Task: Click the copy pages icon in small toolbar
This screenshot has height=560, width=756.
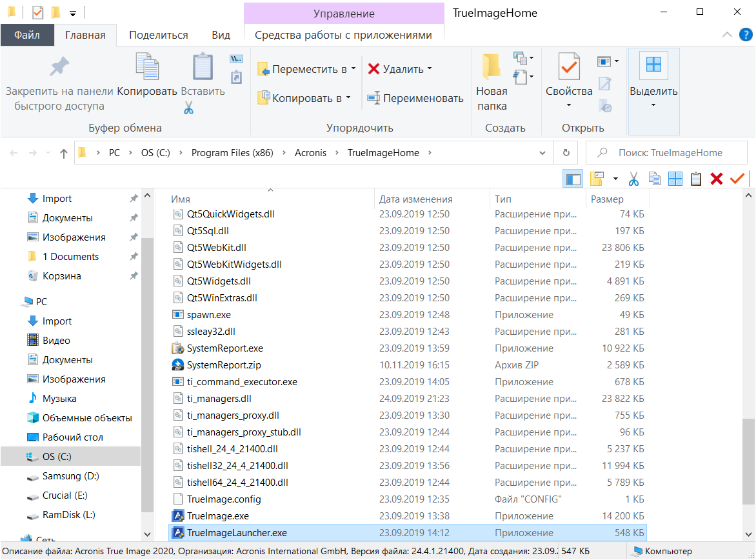Action: tap(654, 179)
